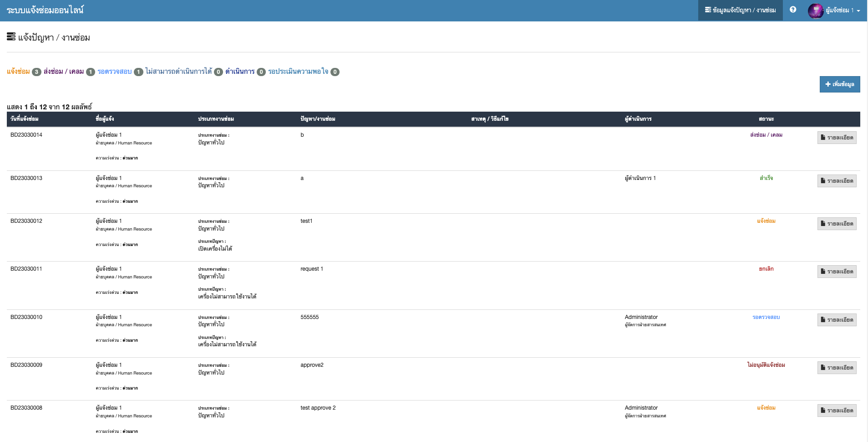Click the เพิ่มข้อมูล add button

tap(839, 84)
